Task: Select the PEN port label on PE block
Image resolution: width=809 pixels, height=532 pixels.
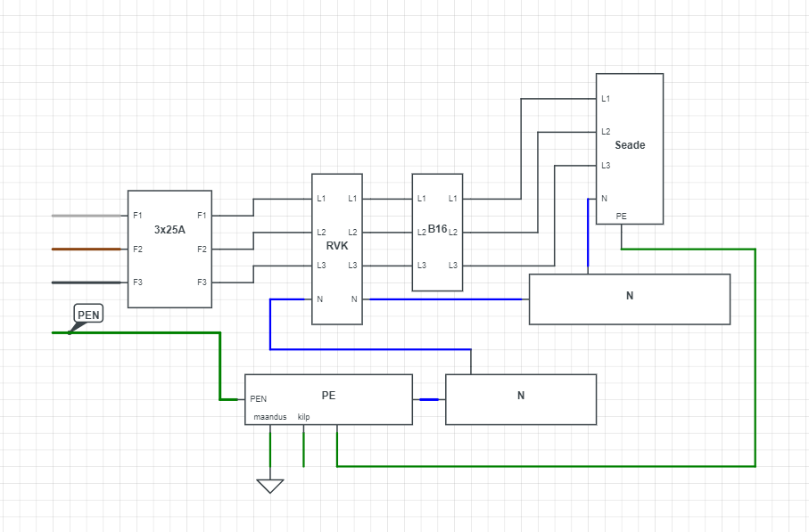Action: tap(259, 399)
